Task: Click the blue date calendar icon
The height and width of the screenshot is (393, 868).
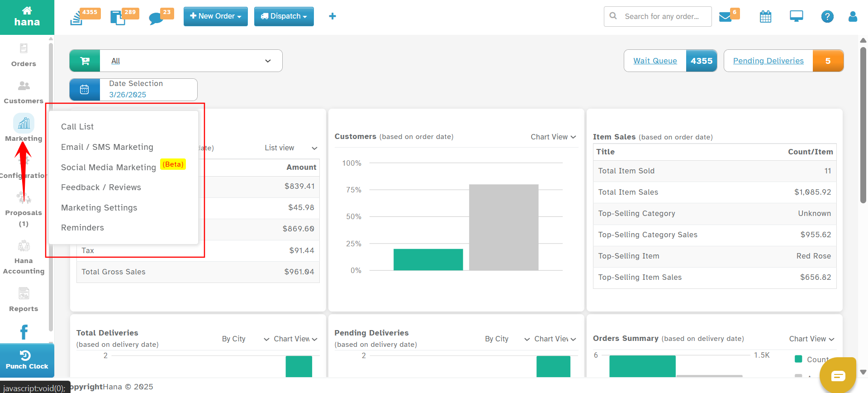Action: 85,90
